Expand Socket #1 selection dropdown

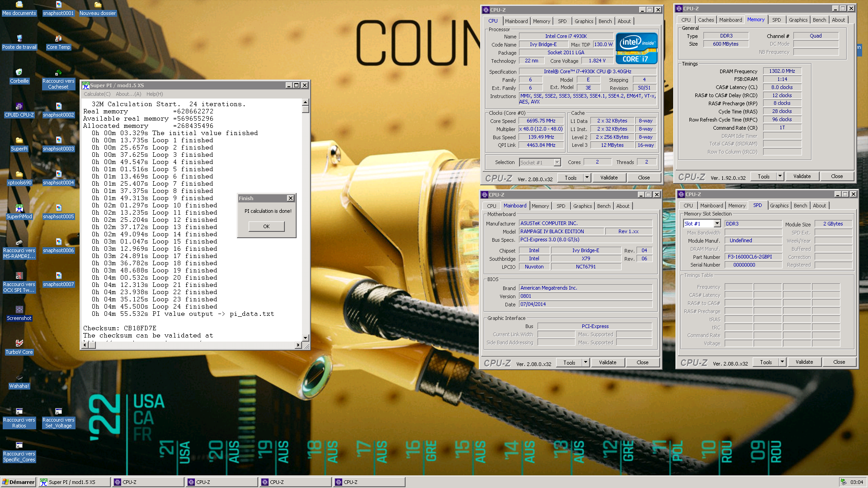pyautogui.click(x=557, y=162)
